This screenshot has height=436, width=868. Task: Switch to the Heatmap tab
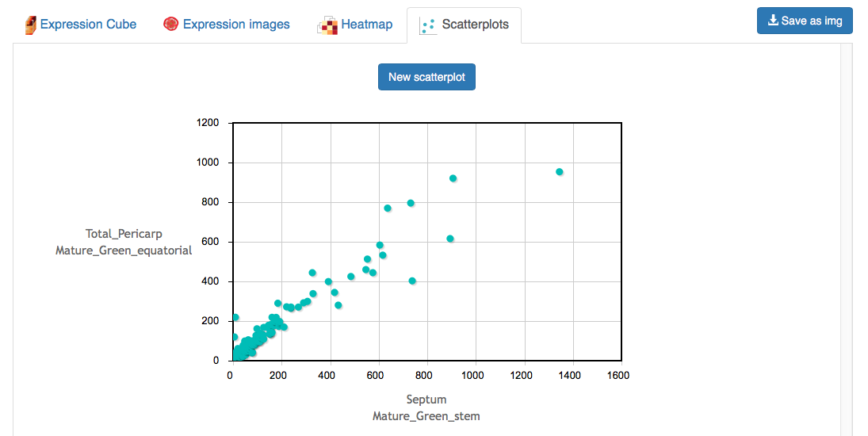(355, 25)
